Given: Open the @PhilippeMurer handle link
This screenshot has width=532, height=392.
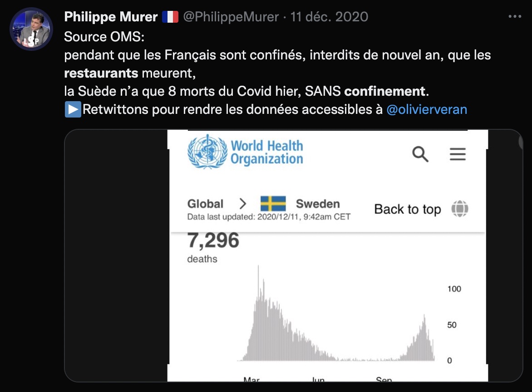Looking at the screenshot, I should pos(231,17).
